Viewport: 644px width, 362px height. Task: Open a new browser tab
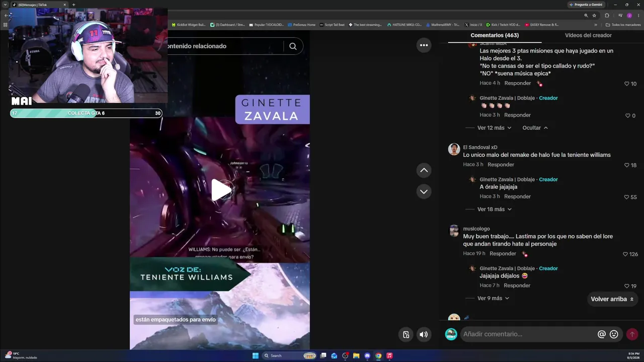coord(73,5)
